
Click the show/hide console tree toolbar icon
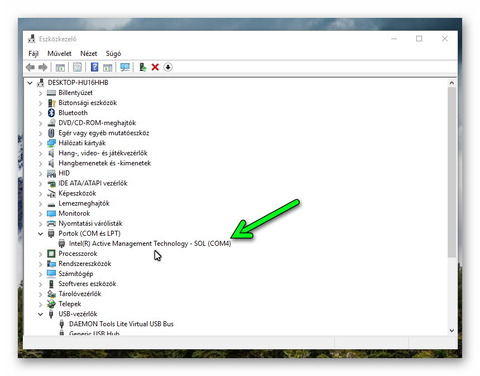click(x=60, y=67)
